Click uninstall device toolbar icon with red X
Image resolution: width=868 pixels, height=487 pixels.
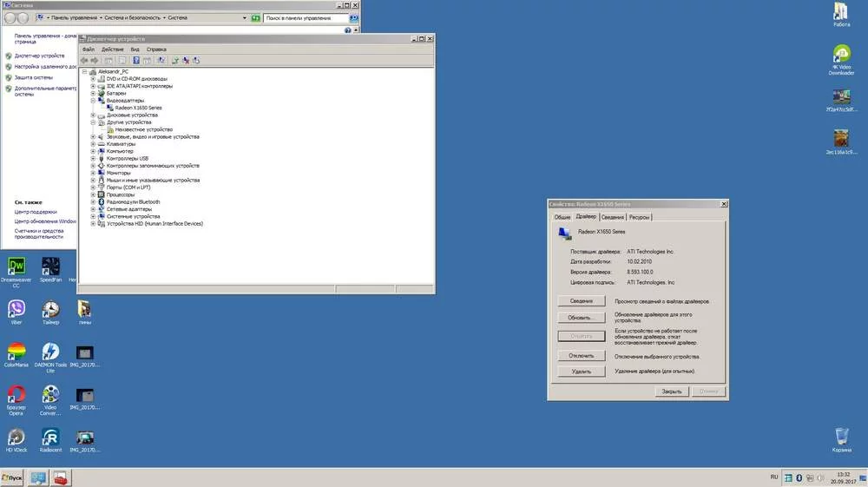[x=186, y=60]
